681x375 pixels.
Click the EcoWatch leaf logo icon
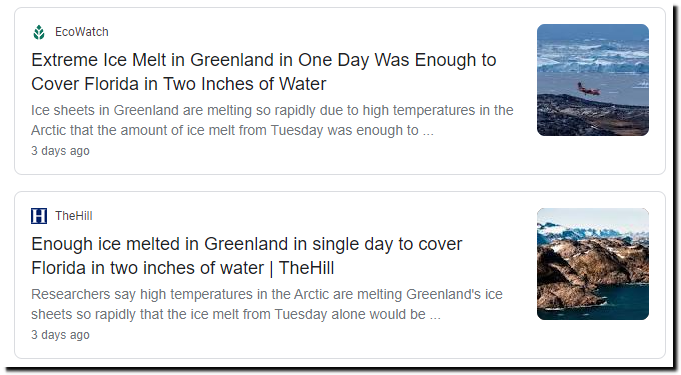pos(39,32)
